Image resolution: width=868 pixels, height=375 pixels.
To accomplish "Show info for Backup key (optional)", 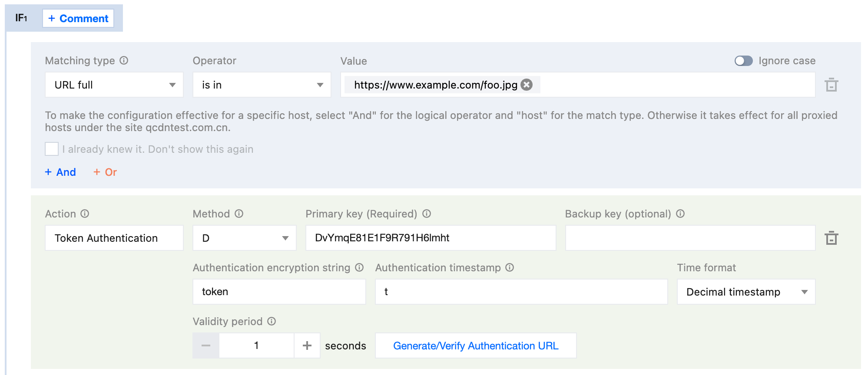I will tap(680, 214).
